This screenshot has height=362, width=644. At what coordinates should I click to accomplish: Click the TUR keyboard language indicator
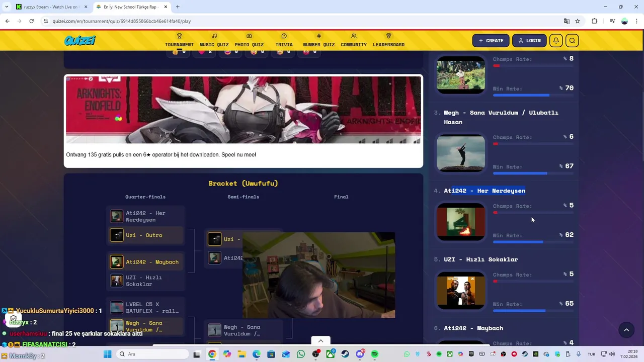(x=591, y=354)
